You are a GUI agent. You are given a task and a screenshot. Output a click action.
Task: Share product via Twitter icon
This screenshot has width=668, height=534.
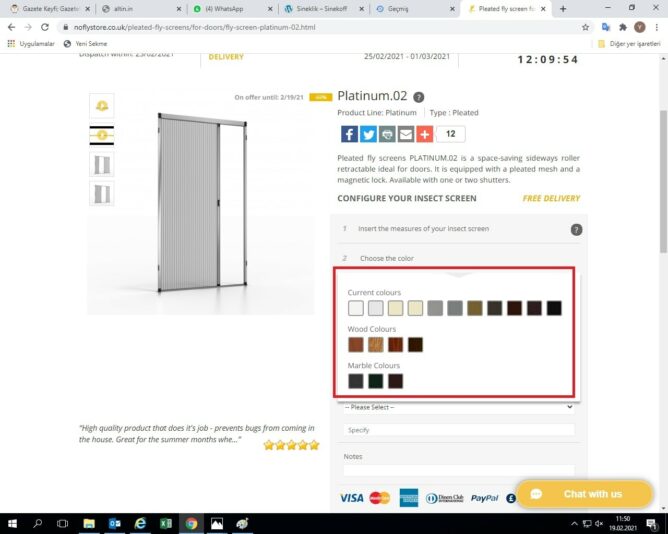point(368,134)
